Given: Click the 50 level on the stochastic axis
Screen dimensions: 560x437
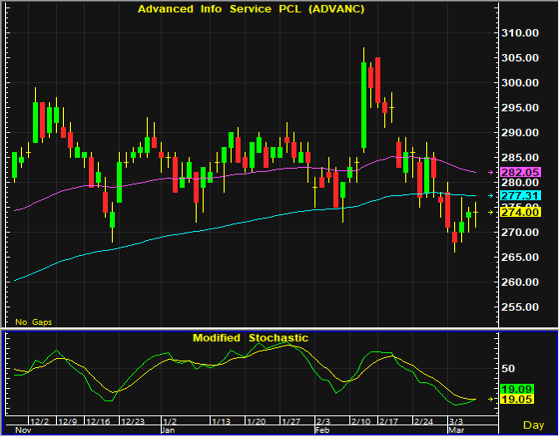Looking at the screenshot, I should [x=508, y=369].
